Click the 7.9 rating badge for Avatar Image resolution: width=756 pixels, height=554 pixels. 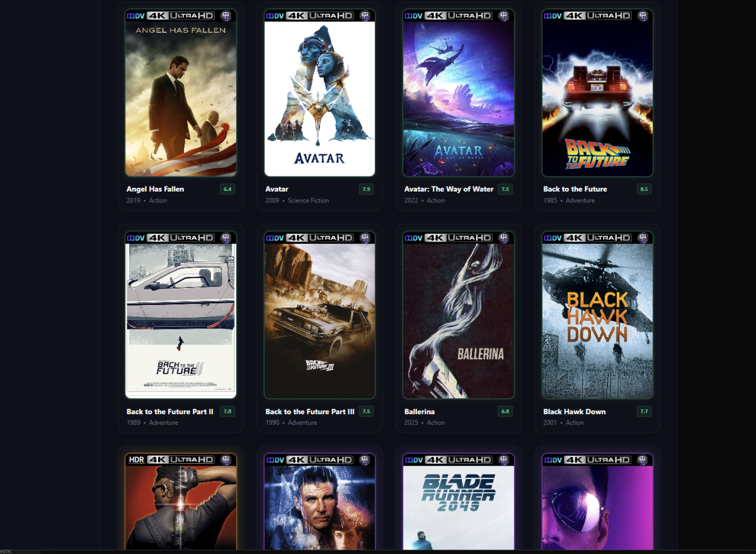coord(366,189)
